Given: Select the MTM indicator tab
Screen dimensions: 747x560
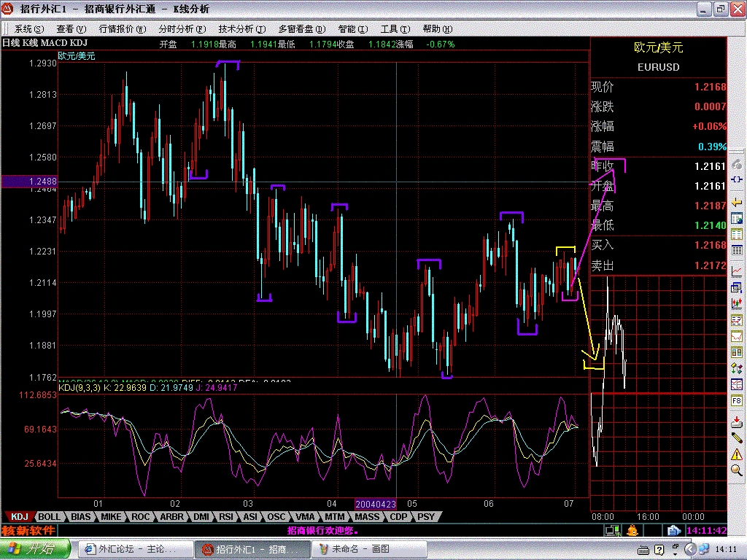Looking at the screenshot, I should (x=334, y=516).
